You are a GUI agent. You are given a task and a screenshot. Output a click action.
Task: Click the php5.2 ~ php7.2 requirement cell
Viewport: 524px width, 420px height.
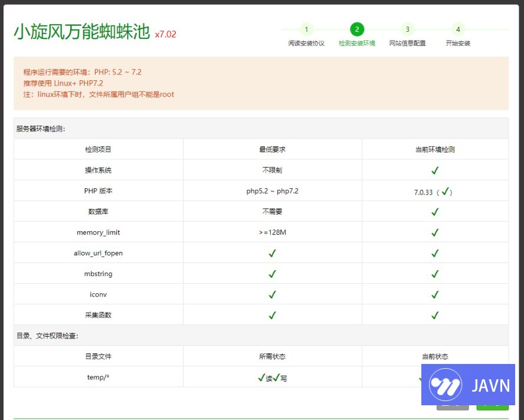[x=273, y=191]
